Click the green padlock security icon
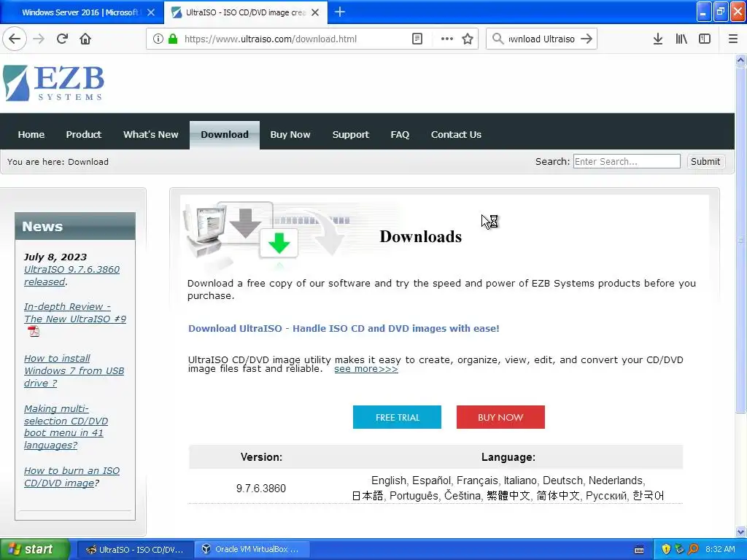The height and width of the screenshot is (560, 747). pyautogui.click(x=173, y=39)
